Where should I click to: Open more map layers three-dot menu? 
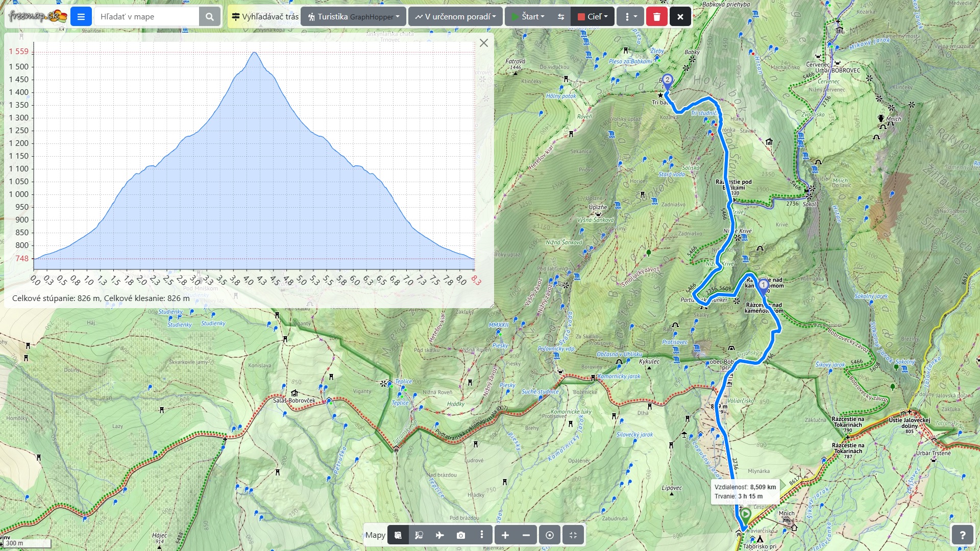(x=481, y=535)
